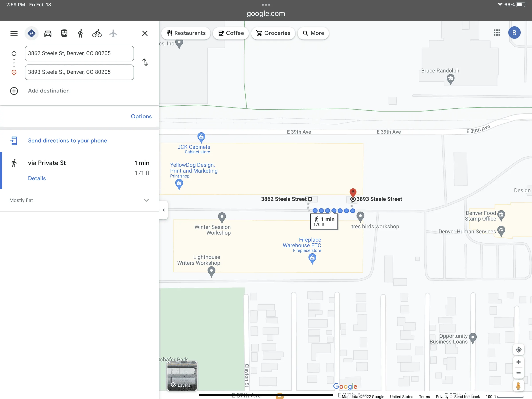Click United States region link
The image size is (532, 399).
(x=401, y=397)
